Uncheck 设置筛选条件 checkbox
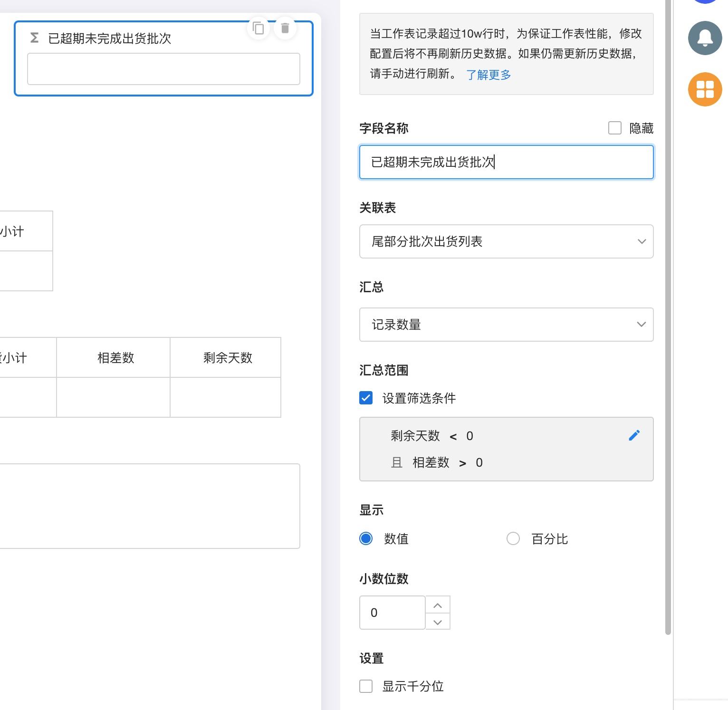 click(x=366, y=398)
